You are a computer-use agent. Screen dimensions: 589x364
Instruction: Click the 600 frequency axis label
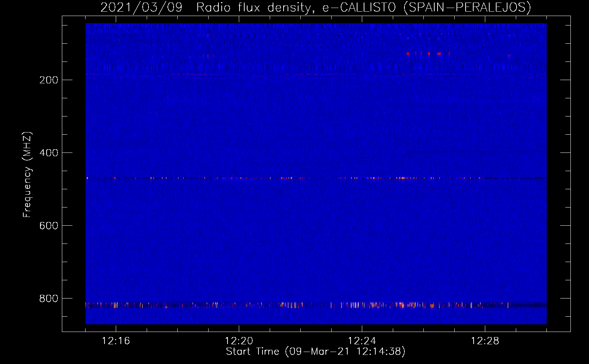click(49, 226)
